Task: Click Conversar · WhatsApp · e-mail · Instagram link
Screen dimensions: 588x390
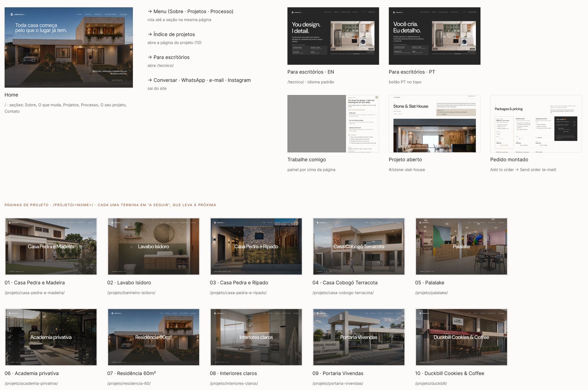Action: click(199, 80)
